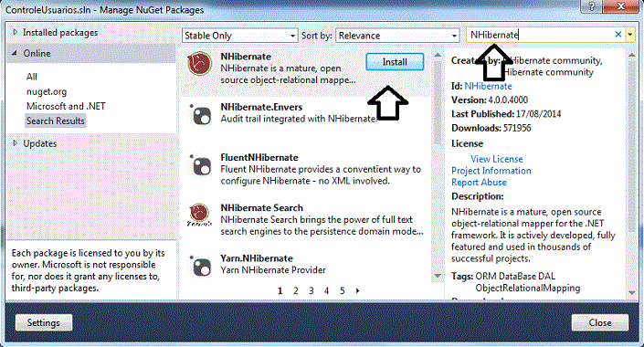This screenshot has width=644, height=347.
Task: Click the NHibernate package logo icon
Action: pyautogui.click(x=200, y=64)
